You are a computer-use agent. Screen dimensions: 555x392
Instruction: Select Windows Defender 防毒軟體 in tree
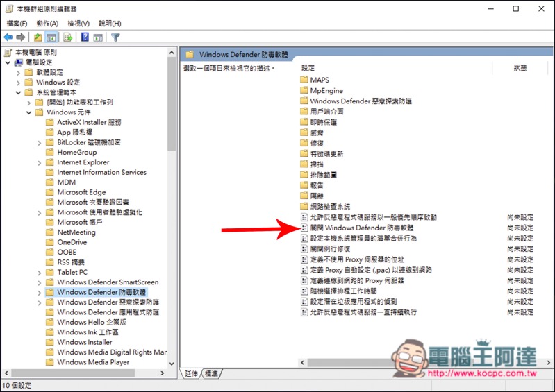[101, 292]
